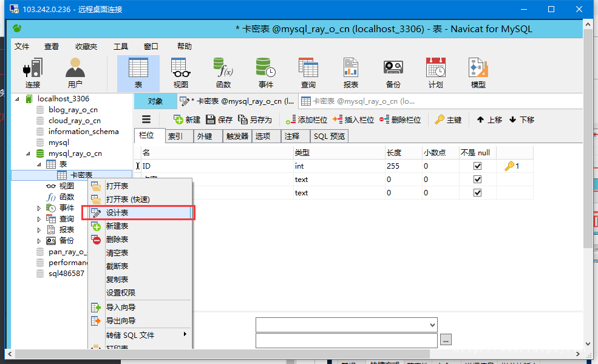The width and height of the screenshot is (598, 364).
Task: Click the 添加栏位 (Add Field) button
Action: (x=307, y=120)
